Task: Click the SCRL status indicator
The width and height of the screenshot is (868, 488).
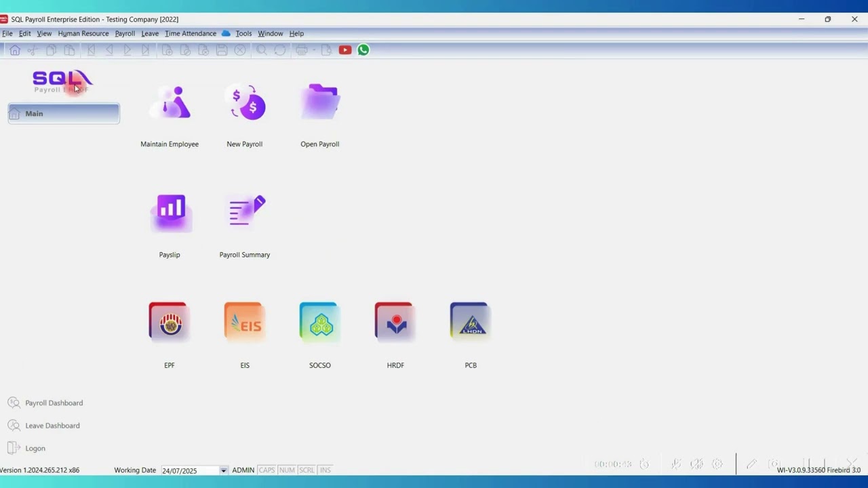Action: pos(307,470)
